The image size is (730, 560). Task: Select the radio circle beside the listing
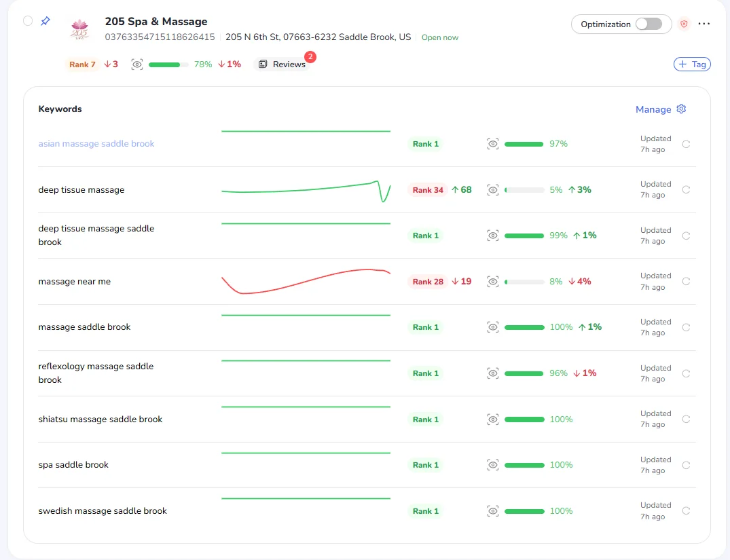click(x=28, y=21)
